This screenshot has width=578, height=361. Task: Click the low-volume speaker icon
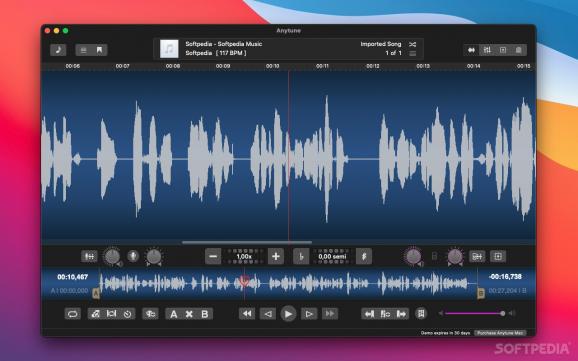[441, 313]
